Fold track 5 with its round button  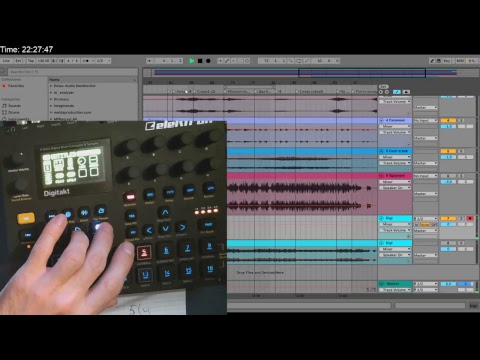[382, 151]
